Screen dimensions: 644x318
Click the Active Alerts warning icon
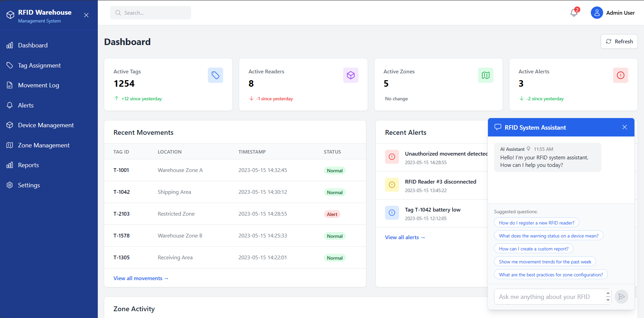[x=620, y=75]
